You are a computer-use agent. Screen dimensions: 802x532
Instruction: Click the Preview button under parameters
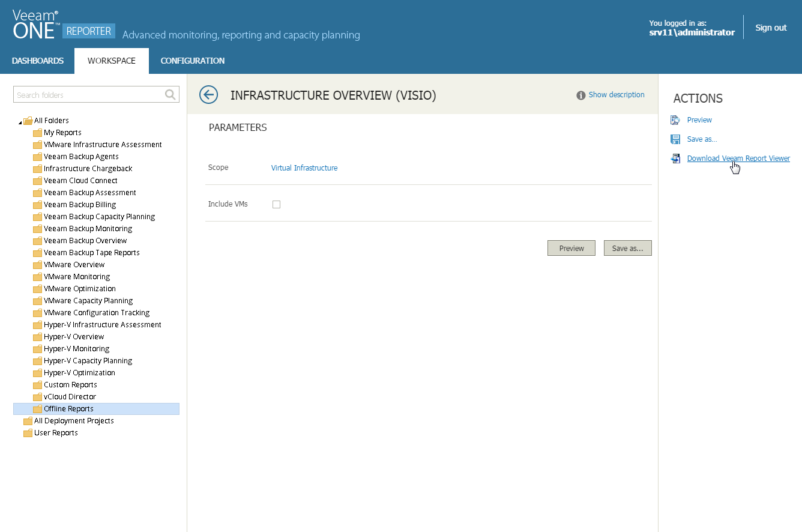(x=571, y=248)
